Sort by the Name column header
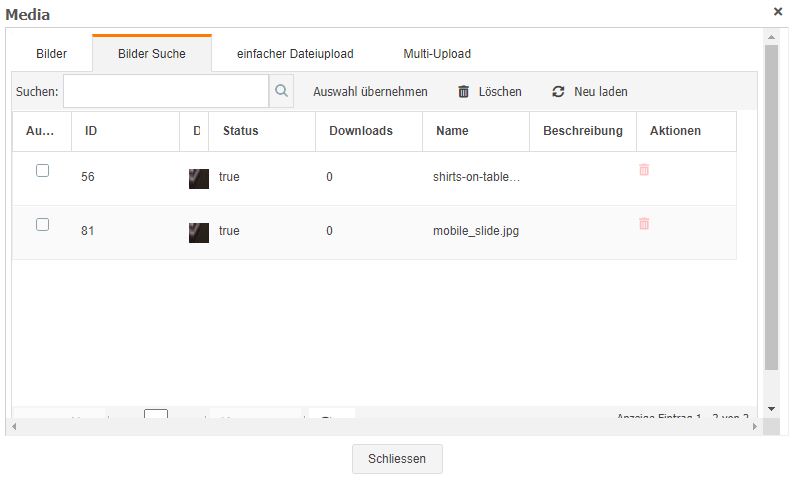The width and height of the screenshot is (793, 484). click(452, 131)
